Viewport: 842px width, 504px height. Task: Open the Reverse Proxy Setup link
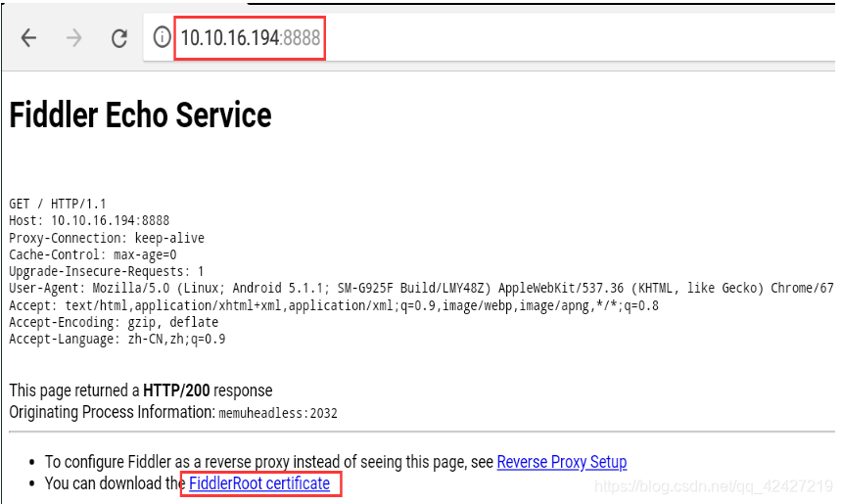point(562,462)
